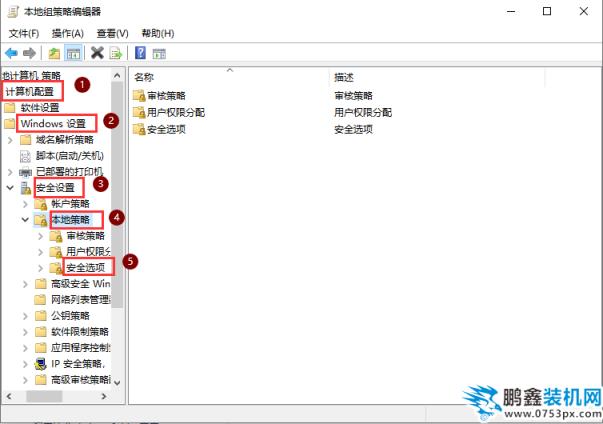
Task: Expand the 已部署的打印机 node
Action: [x=10, y=172]
